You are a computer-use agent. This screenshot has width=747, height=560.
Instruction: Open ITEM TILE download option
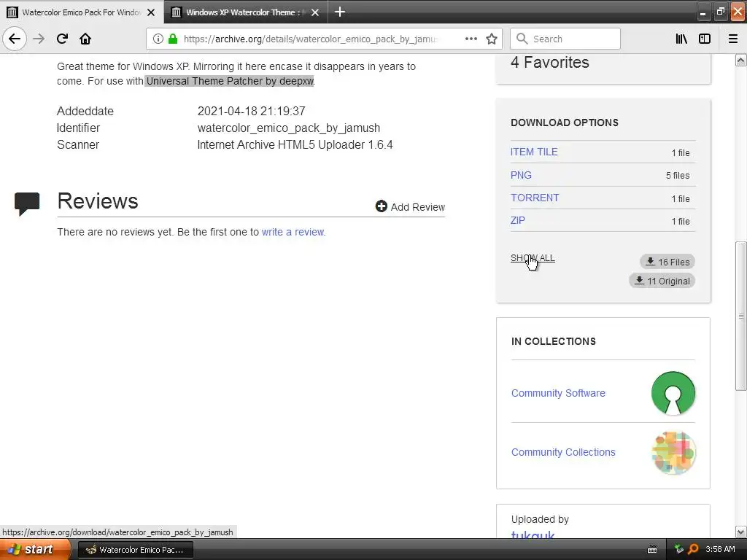click(534, 152)
